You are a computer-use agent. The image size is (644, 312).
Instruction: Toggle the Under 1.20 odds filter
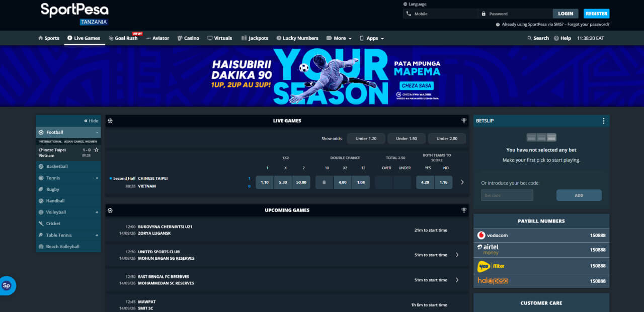tap(366, 139)
